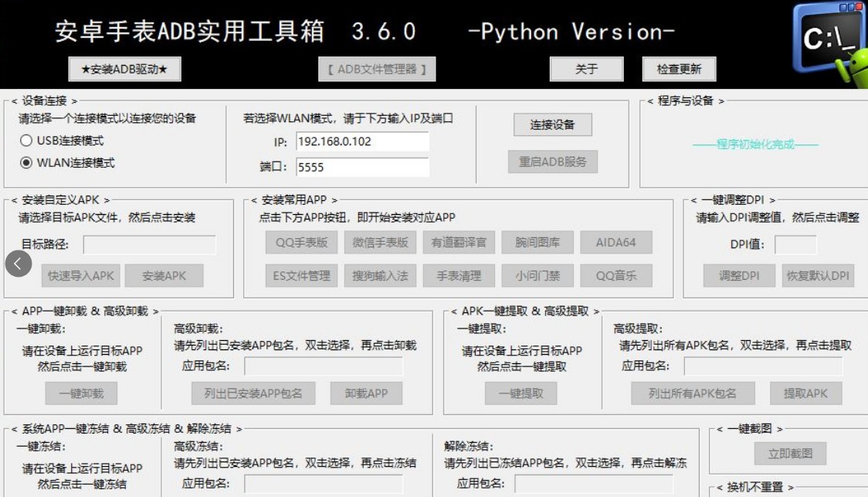Screen dimensions: 868x497
Task: Click the ★安装ADB驱动★ button
Action: 124,69
